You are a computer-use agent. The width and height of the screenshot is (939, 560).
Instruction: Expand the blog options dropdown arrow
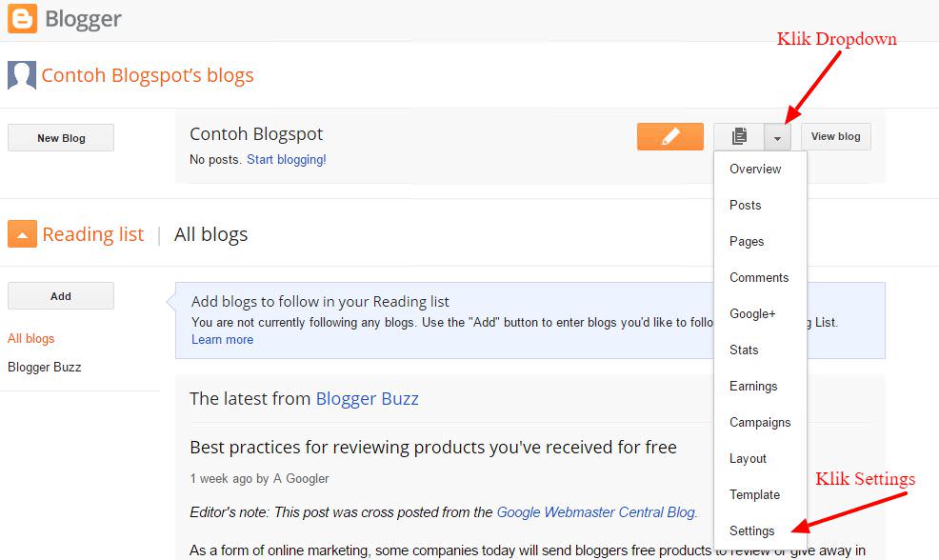point(777,138)
